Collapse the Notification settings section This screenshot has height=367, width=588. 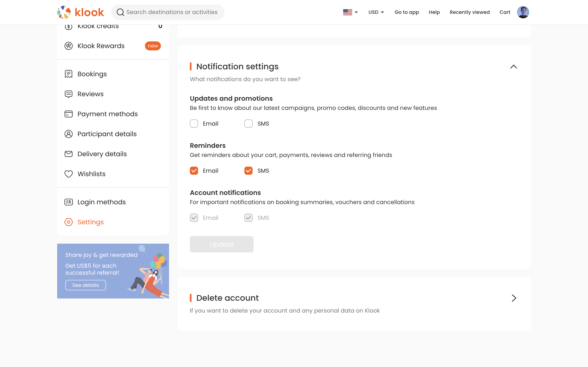click(x=513, y=67)
